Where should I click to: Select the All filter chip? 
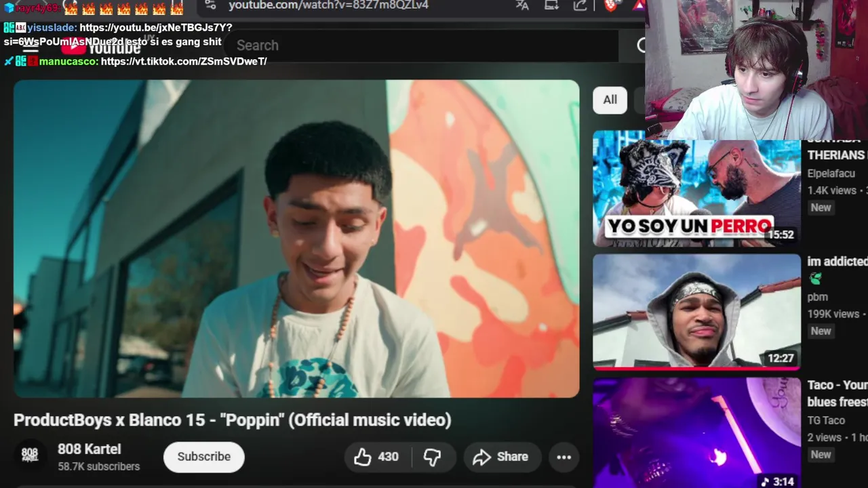point(610,100)
